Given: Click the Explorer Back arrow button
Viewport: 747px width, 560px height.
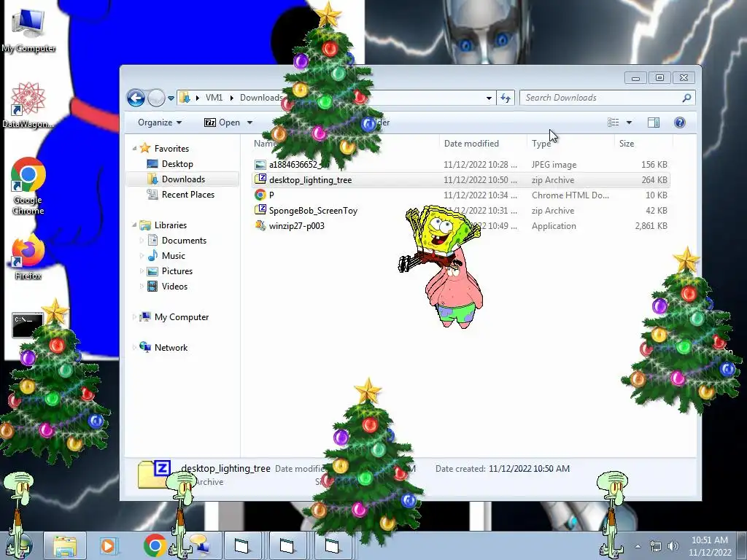Looking at the screenshot, I should [x=136, y=98].
